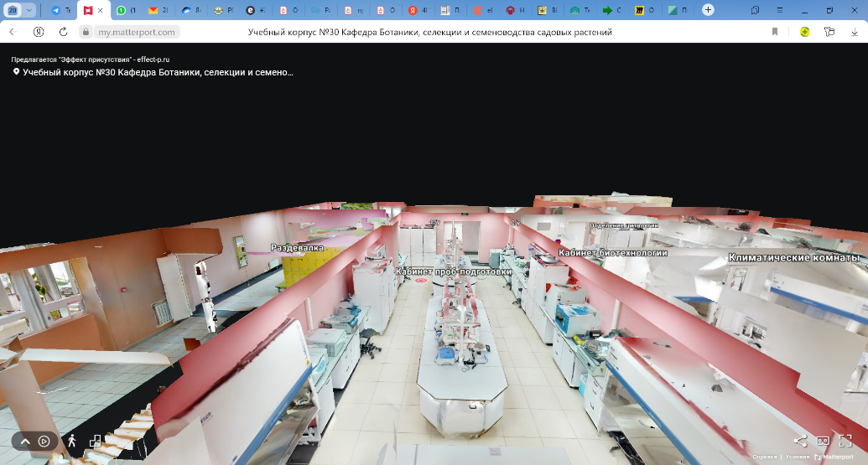
Task: Open the floor selector icon
Action: [95, 441]
